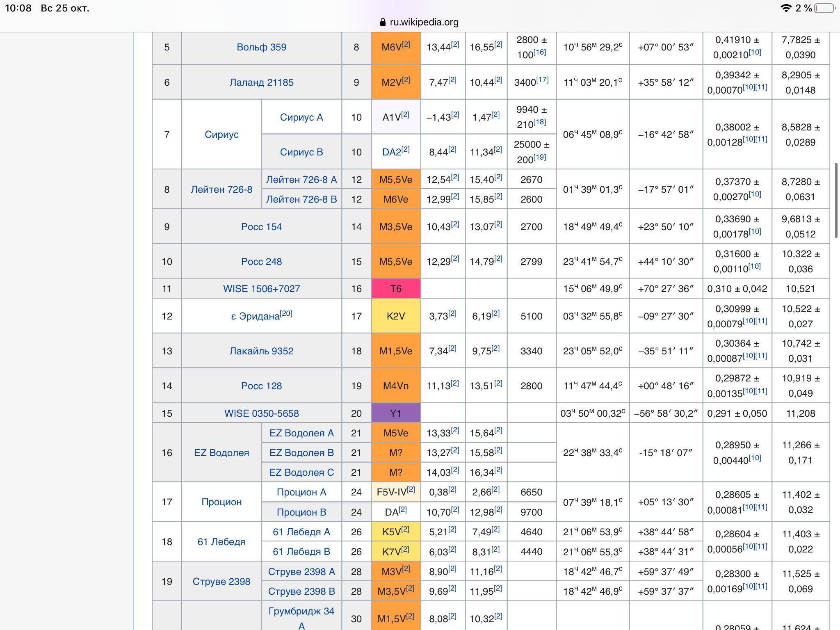Tap the padlock icon in the address bar
Viewport: 840px width, 630px height.
point(383,22)
